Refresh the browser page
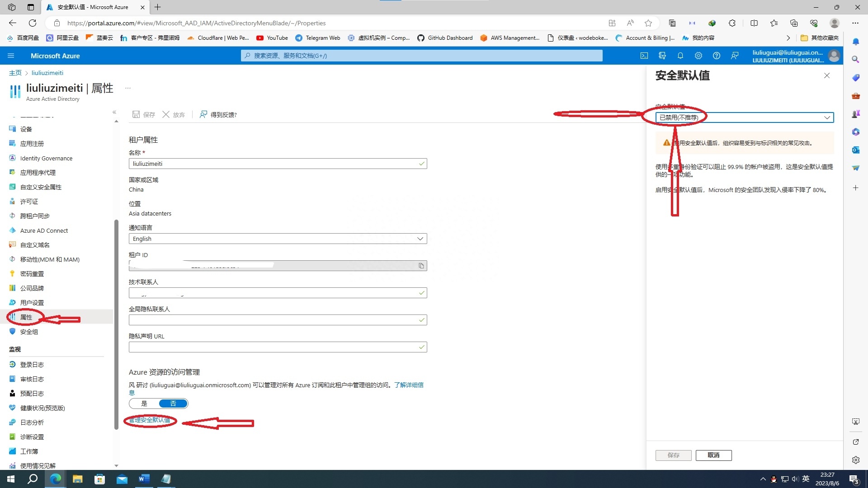Viewport: 868px width, 488px height. pyautogui.click(x=33, y=23)
